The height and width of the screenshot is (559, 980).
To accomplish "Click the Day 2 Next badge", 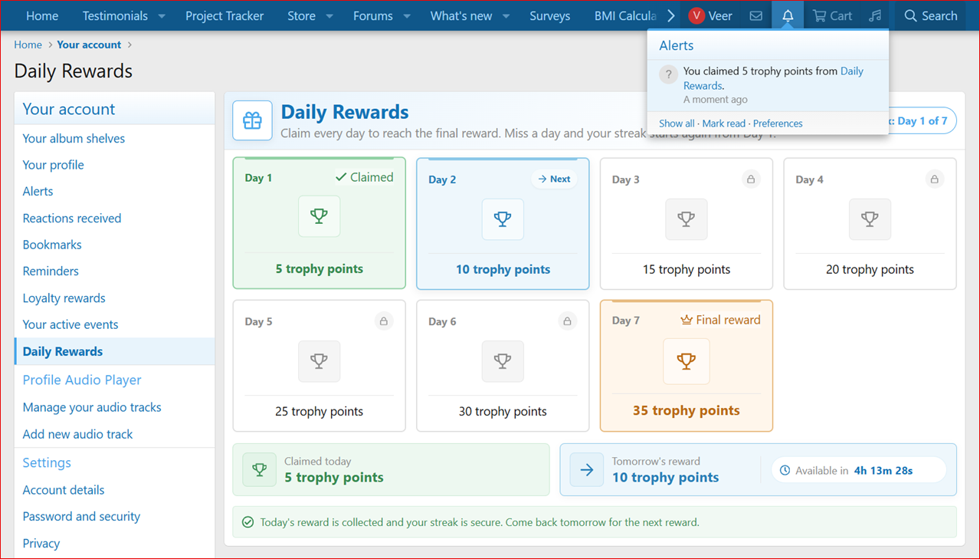I will (554, 179).
